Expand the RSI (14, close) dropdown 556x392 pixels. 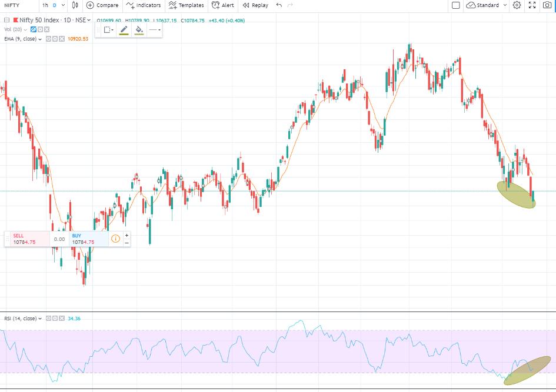40,319
